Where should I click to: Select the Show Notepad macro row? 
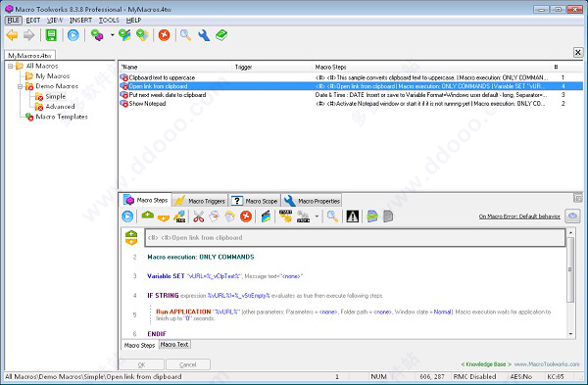click(351, 104)
